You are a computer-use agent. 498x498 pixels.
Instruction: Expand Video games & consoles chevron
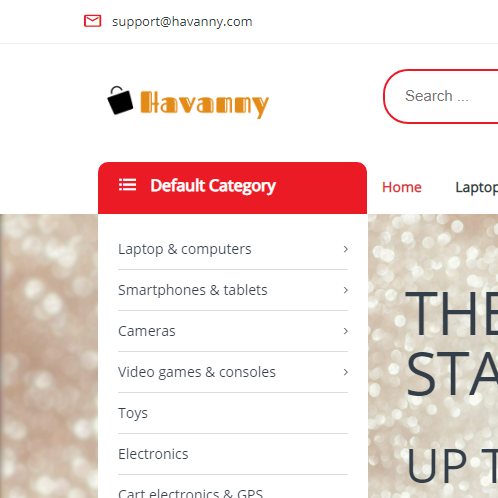345,372
